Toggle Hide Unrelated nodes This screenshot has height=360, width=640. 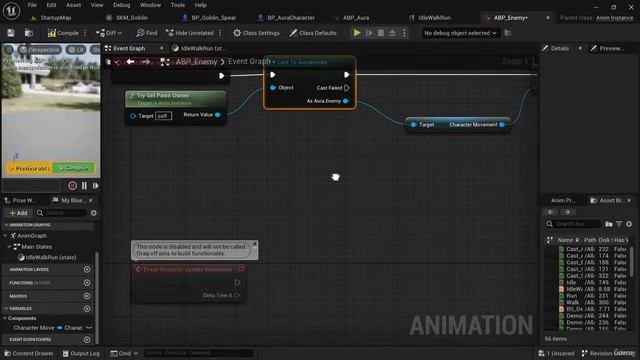pos(189,33)
